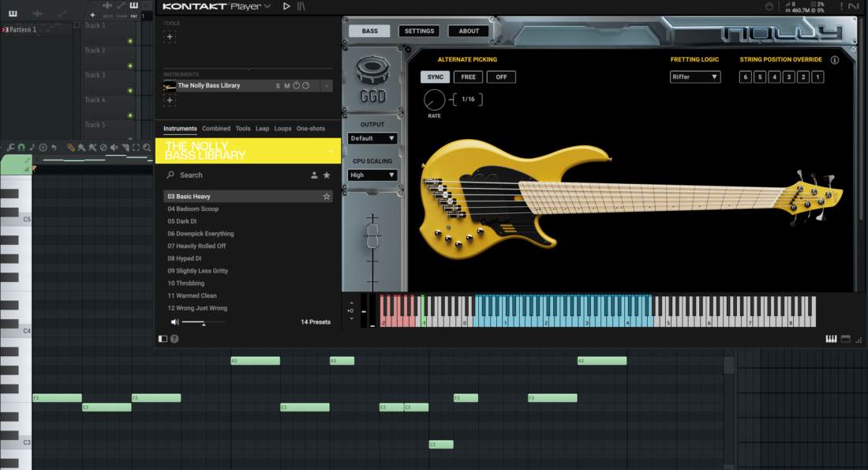Click the tune knob icon on instrument row
Image resolution: width=868 pixels, height=470 pixels.
point(305,85)
